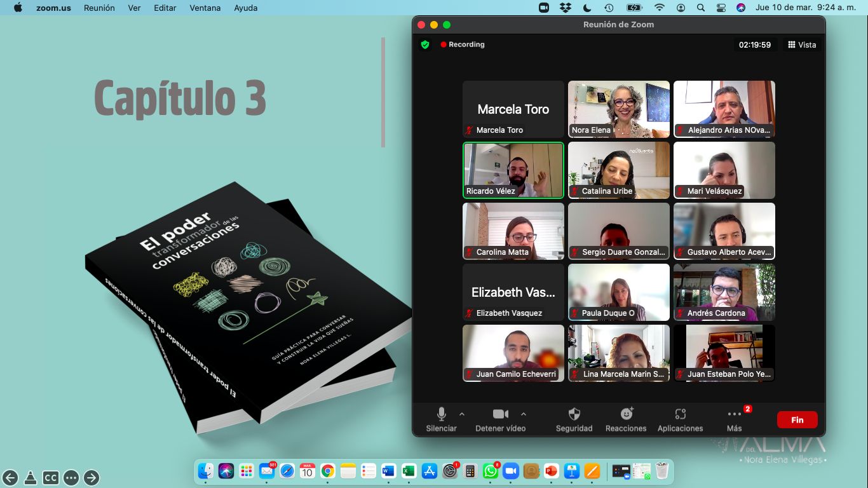Go to next slide arrow

[x=92, y=478]
